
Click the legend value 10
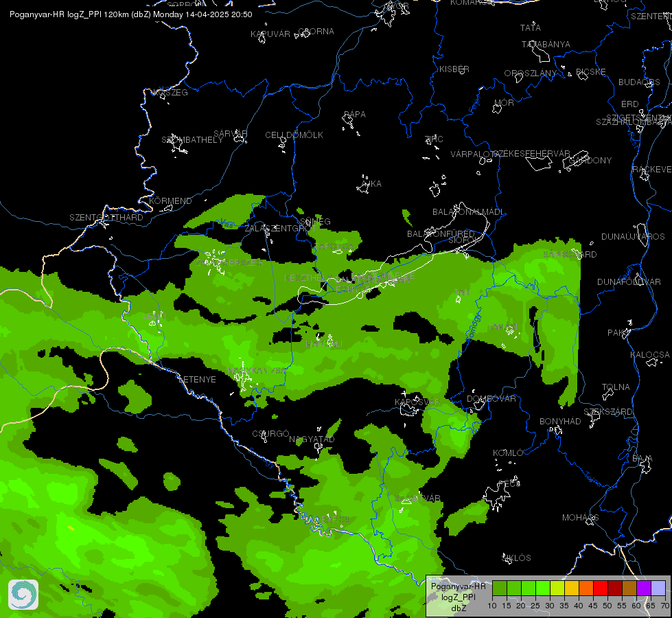(x=492, y=606)
